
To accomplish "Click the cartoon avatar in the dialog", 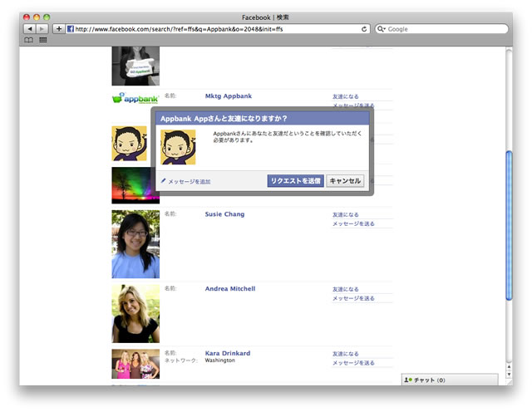I will pos(178,147).
